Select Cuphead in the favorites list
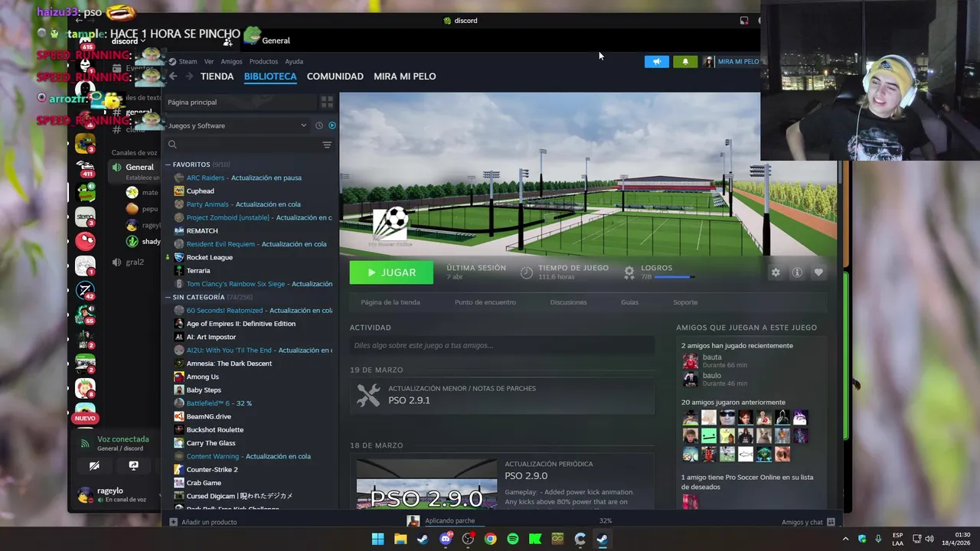The width and height of the screenshot is (980, 551). click(x=200, y=191)
